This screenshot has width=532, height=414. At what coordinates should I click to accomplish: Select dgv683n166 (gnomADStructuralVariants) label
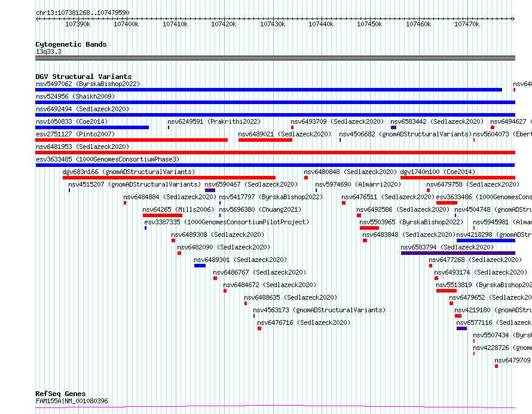(x=129, y=172)
